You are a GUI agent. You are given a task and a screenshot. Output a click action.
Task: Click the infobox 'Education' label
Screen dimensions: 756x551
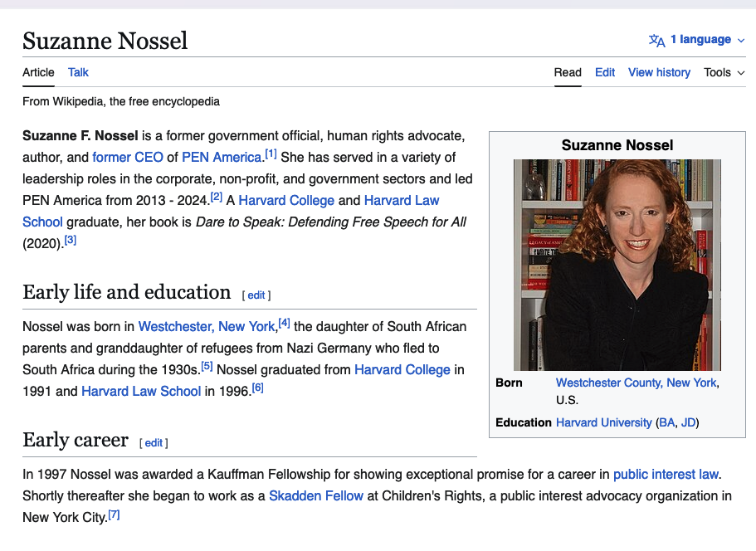[x=523, y=422]
